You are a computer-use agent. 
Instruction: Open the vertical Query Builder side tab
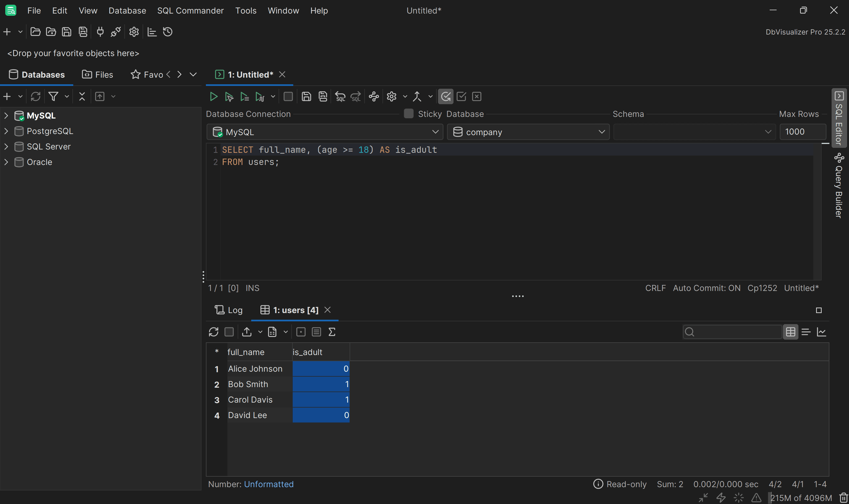(x=839, y=185)
